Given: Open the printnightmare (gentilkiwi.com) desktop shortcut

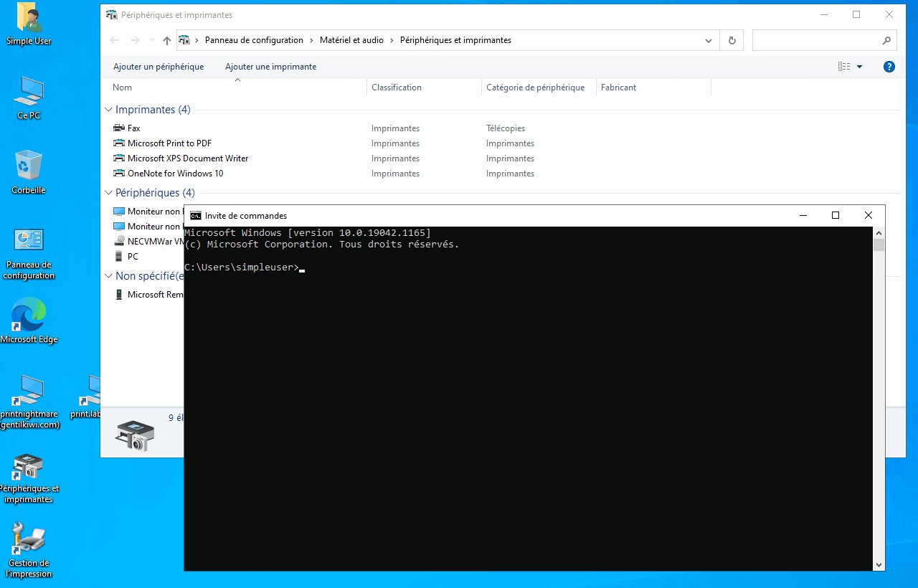Looking at the screenshot, I should (x=29, y=402).
